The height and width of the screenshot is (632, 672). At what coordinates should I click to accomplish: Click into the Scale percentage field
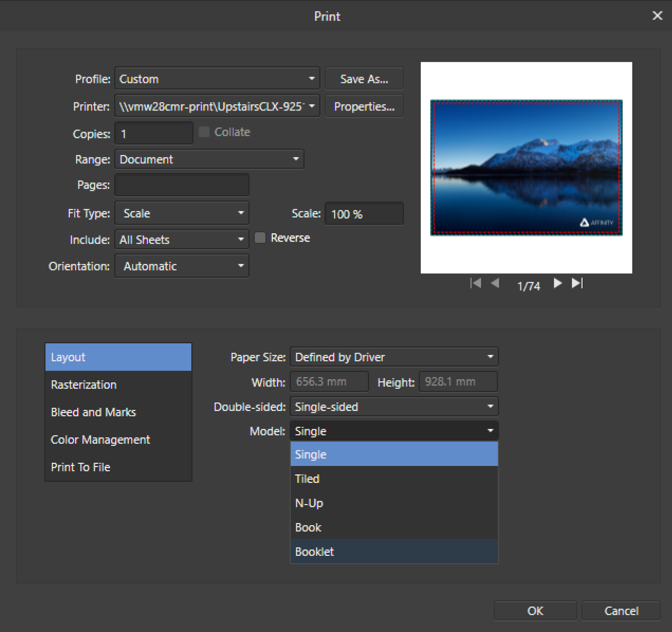click(x=364, y=214)
